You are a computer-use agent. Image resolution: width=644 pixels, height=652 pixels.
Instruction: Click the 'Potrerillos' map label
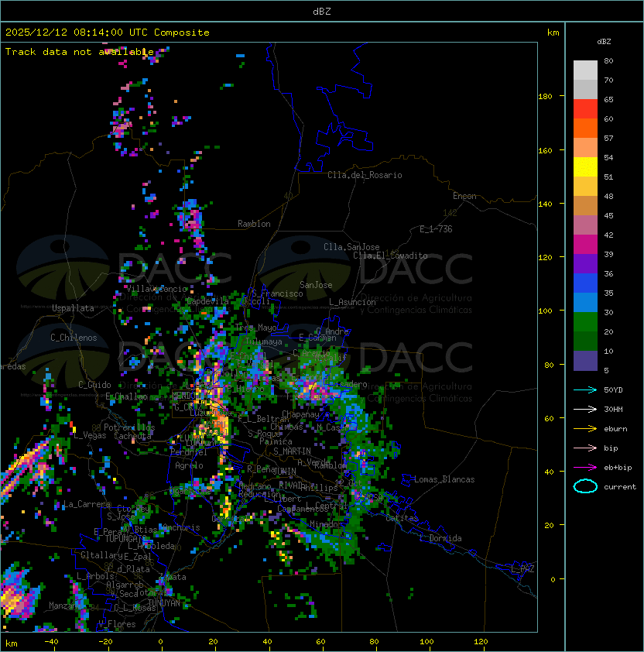click(x=129, y=427)
